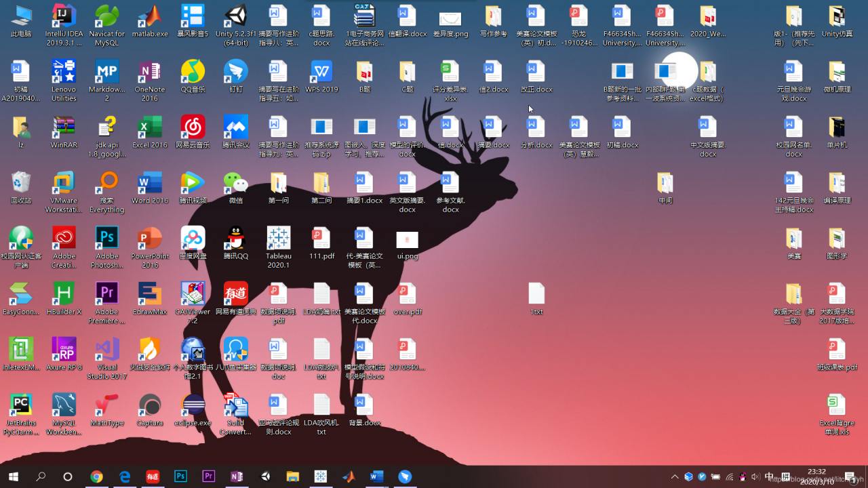The image size is (868, 488).
Task: Open 腾讯QQ penguin desktop icon
Action: [x=236, y=243]
